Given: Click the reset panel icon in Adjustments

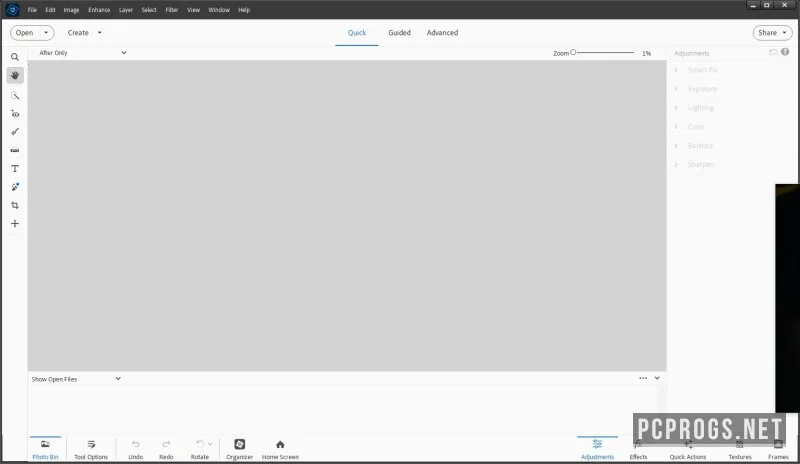Looking at the screenshot, I should pos(773,52).
